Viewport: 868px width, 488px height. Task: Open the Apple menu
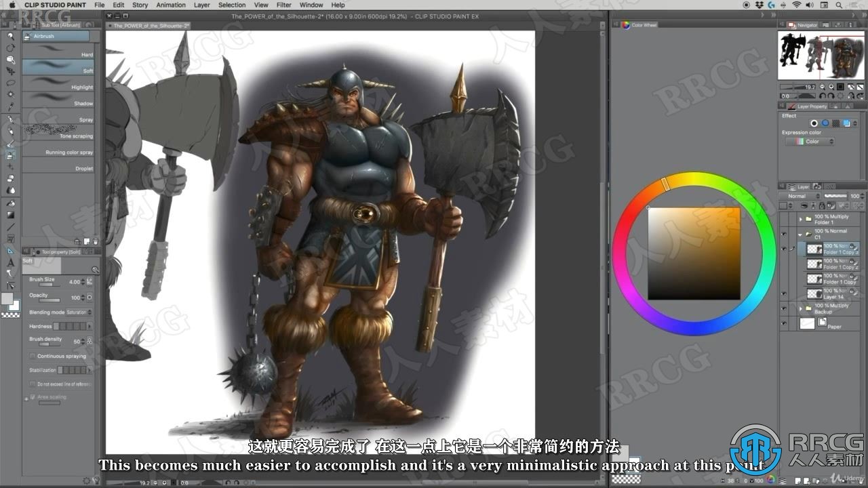pyautogui.click(x=11, y=5)
